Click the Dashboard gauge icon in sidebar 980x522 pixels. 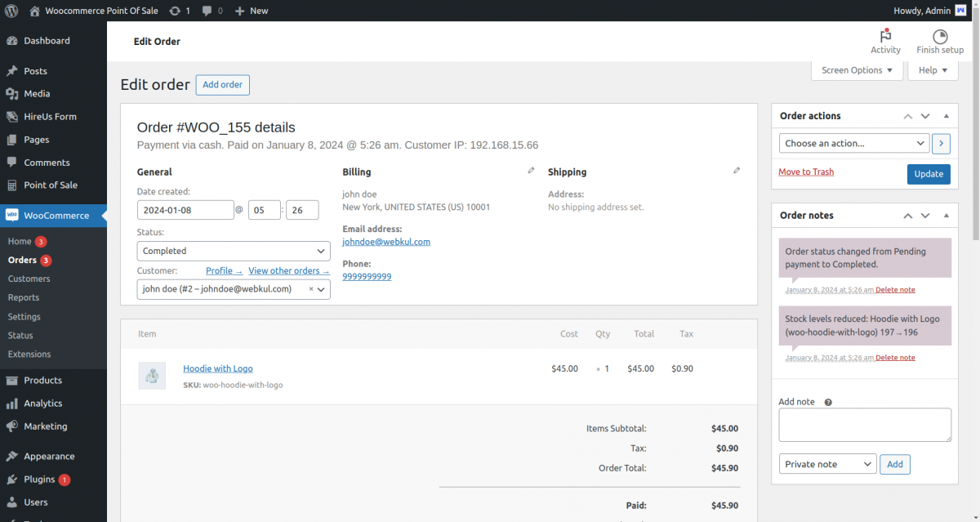(12, 41)
